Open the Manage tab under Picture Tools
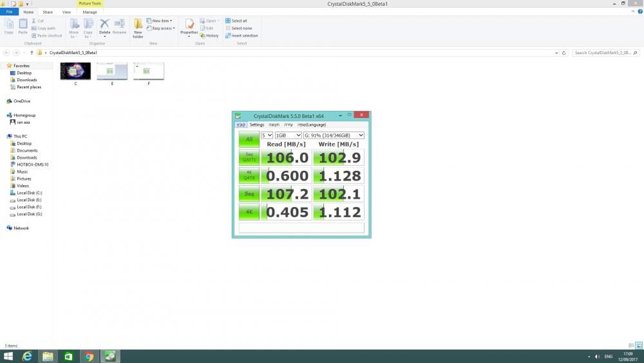The image size is (644, 363). tap(90, 12)
